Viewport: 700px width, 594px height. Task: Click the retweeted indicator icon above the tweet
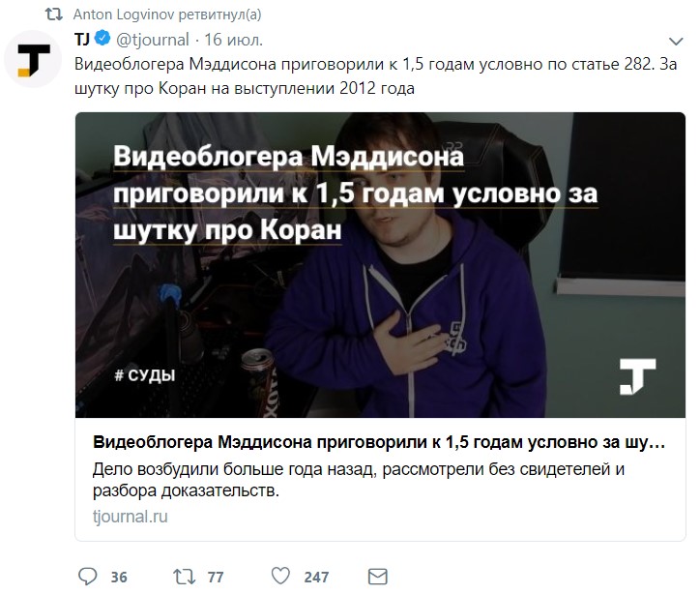coord(54,15)
